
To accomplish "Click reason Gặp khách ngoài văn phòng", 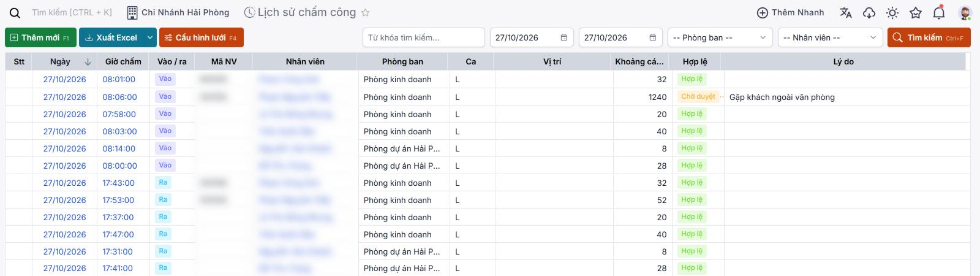I will coord(782,97).
